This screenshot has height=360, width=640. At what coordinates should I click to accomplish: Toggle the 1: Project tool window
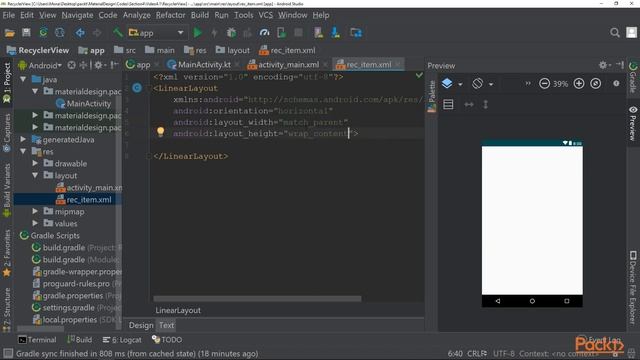coord(7,83)
